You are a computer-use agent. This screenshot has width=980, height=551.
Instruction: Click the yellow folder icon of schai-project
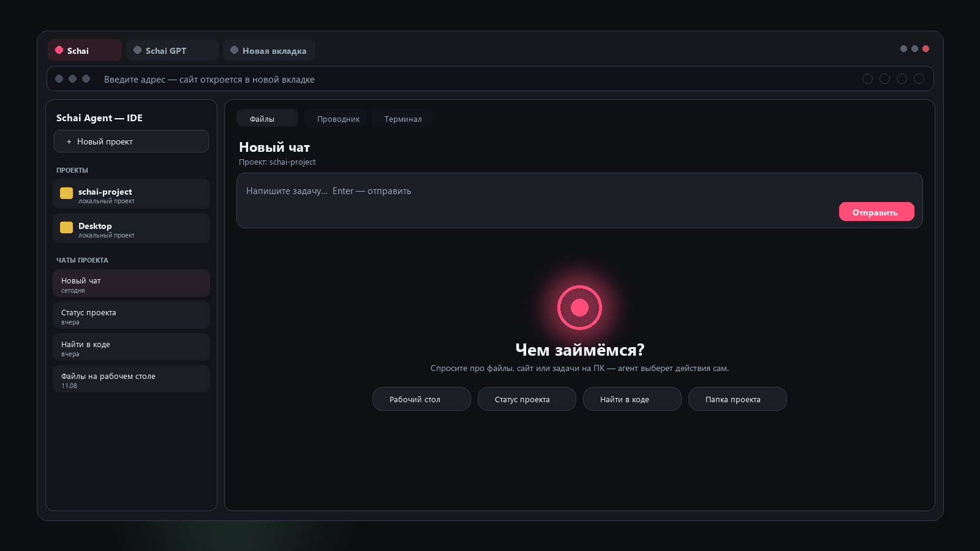66,193
